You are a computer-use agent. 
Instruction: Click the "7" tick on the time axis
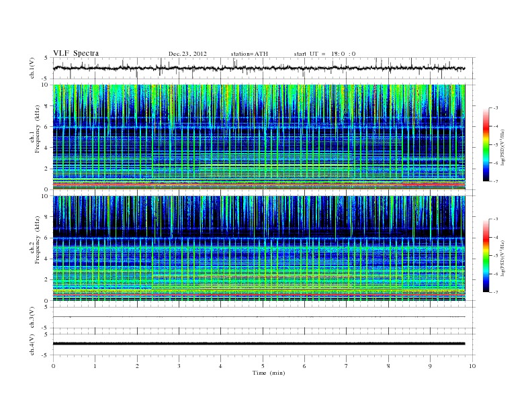coord(347,366)
